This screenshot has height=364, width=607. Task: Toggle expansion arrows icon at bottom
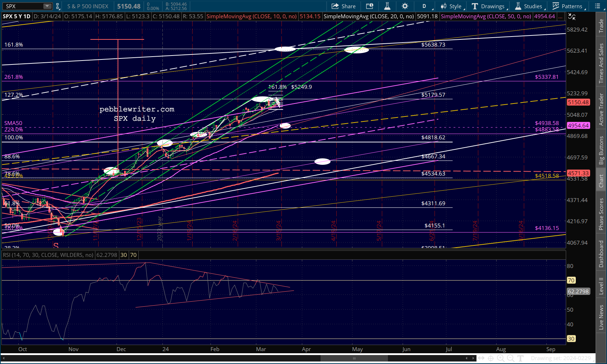481,358
